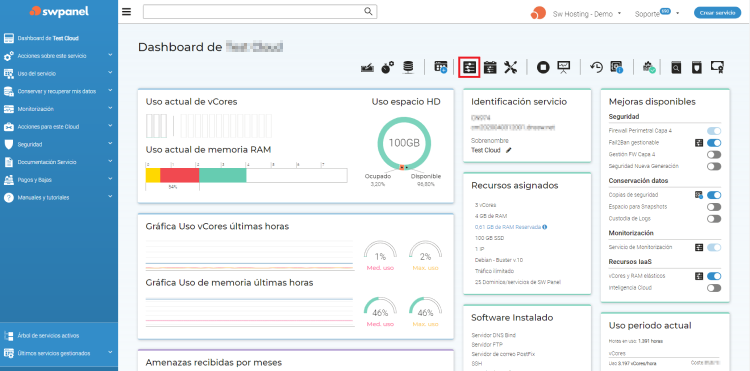This screenshot has width=750, height=371.
Task: Expand Conservar y recuperar mis datos
Action: coord(59,91)
